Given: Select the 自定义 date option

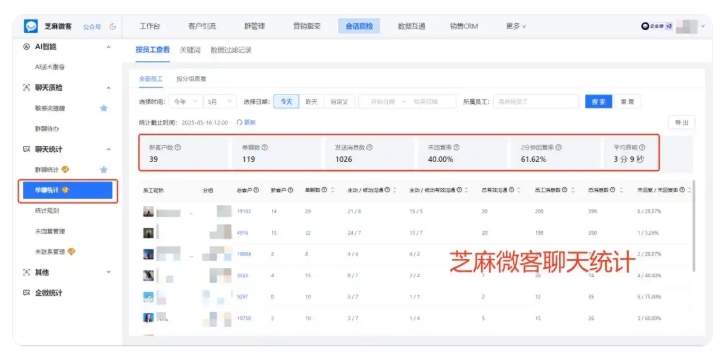Looking at the screenshot, I should [x=339, y=102].
